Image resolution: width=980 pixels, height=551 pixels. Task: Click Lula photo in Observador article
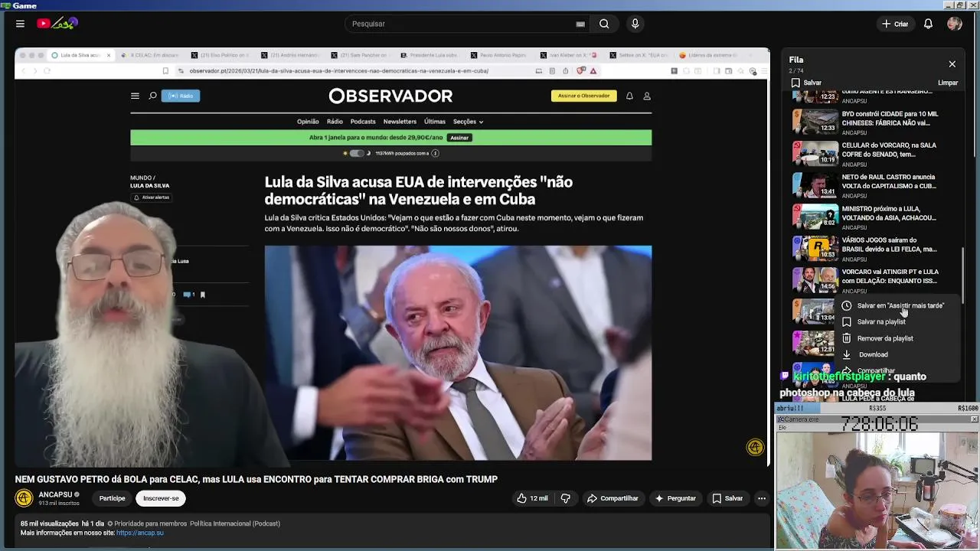458,353
